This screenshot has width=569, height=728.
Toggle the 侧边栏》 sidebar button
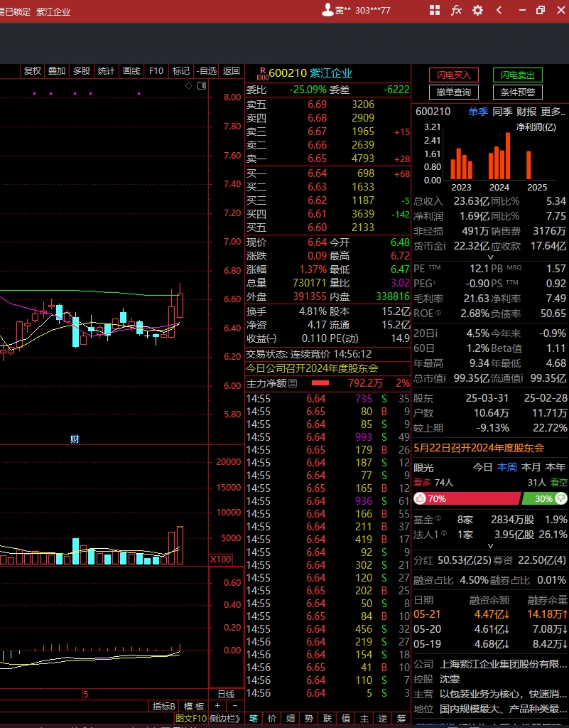point(224,718)
